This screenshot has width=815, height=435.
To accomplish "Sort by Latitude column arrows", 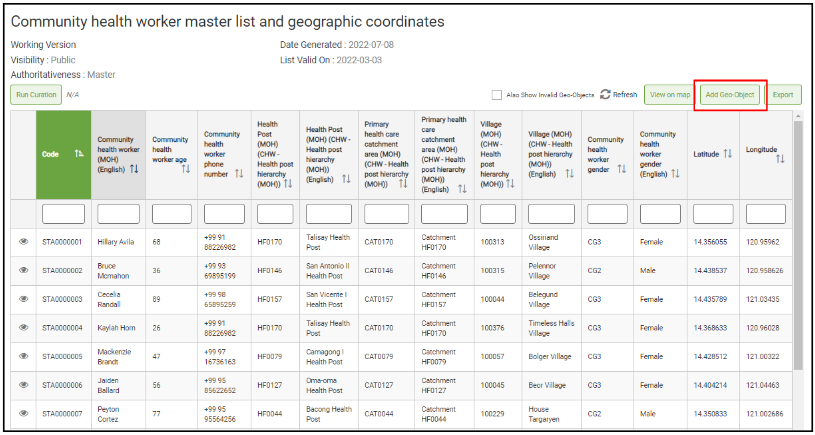I will pyautogui.click(x=727, y=154).
